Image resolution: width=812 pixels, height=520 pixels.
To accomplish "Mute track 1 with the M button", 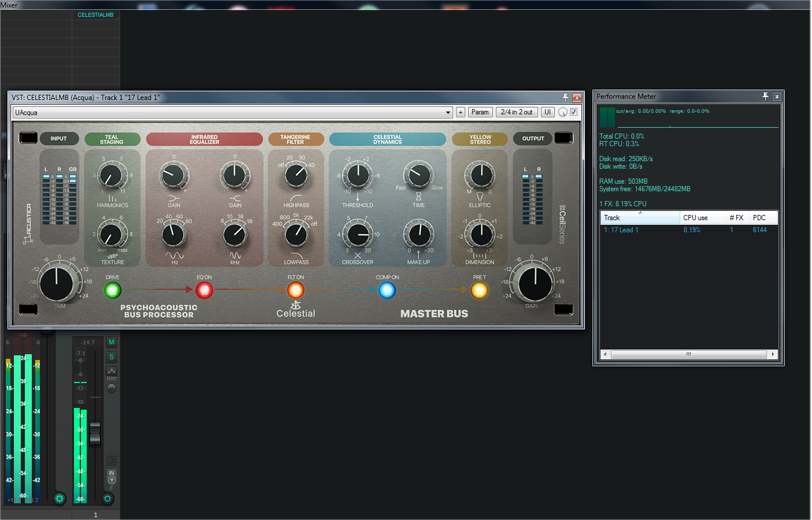I will pos(112,342).
